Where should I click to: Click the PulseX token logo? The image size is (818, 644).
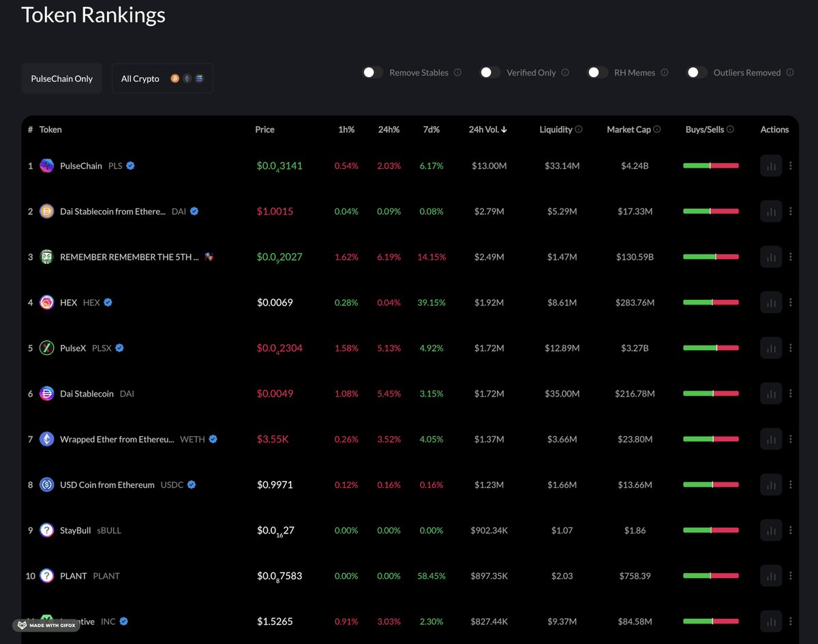[x=46, y=348]
